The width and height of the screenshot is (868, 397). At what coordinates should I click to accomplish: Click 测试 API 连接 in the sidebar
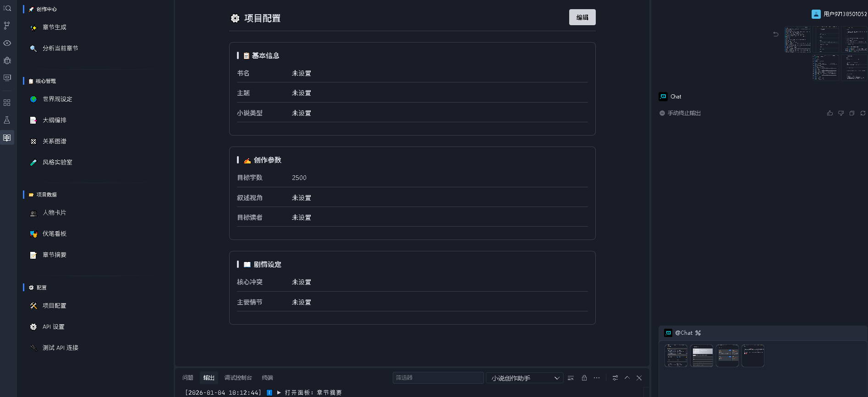coord(60,348)
